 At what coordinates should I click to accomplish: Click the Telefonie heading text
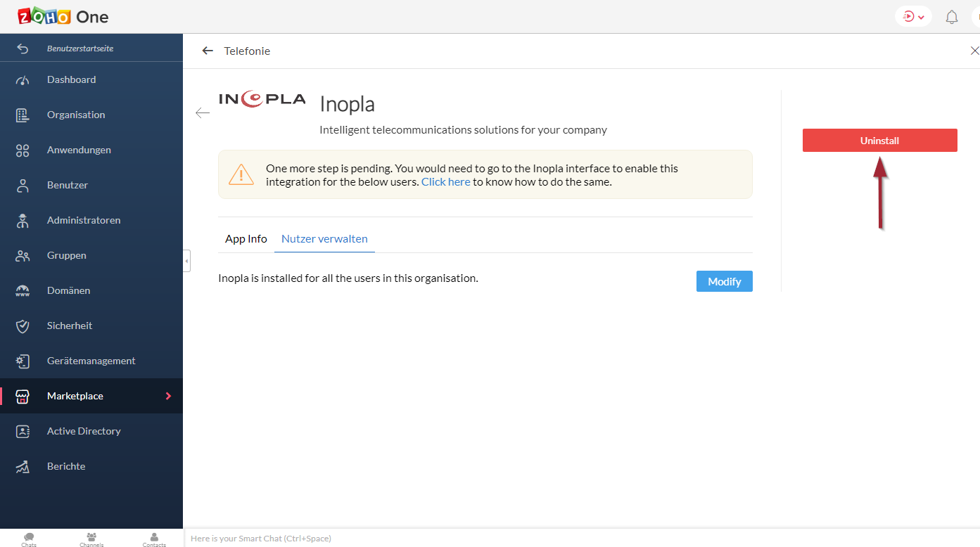point(247,51)
